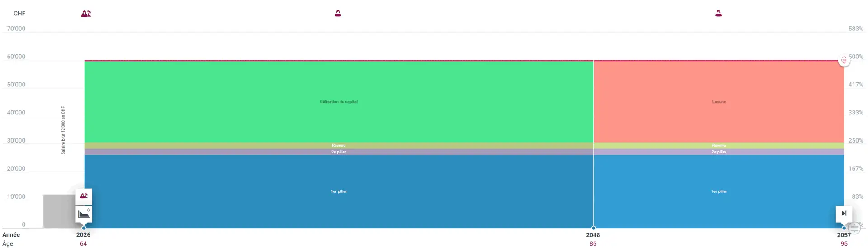Screen dimensions: 868x248
Task: Click the green 'Utilisation du capital' area
Action: coord(339,102)
